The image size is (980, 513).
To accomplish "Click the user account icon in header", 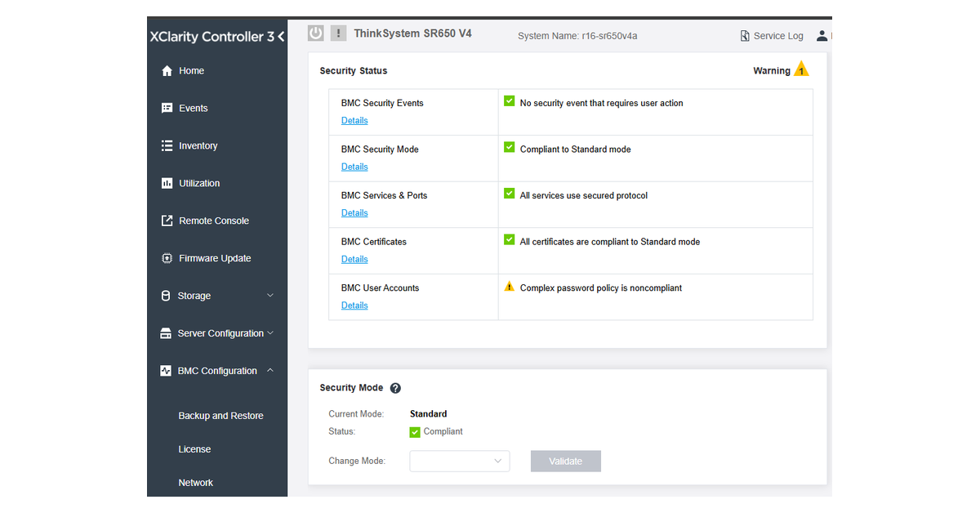I will pyautogui.click(x=822, y=36).
